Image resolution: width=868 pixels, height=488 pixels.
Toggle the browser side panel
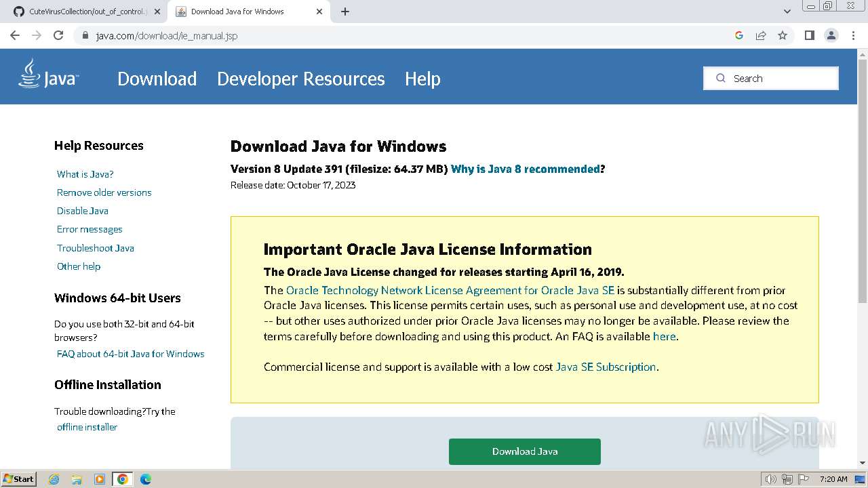pos(809,35)
